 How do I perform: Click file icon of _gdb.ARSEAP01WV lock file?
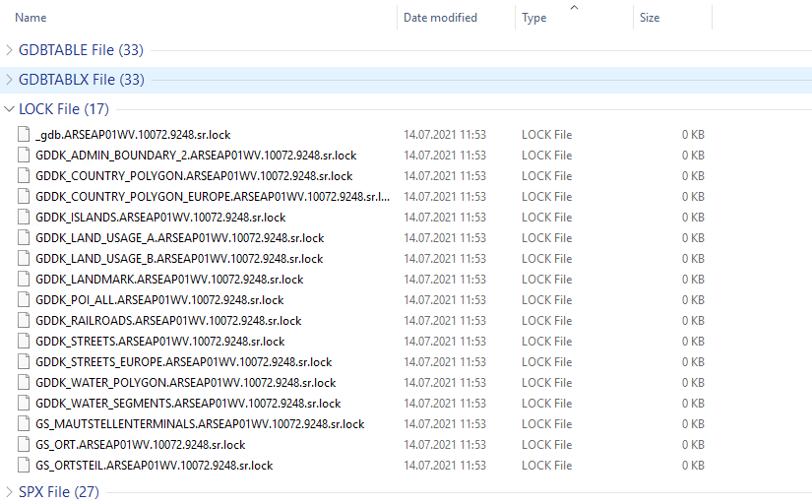[24, 134]
